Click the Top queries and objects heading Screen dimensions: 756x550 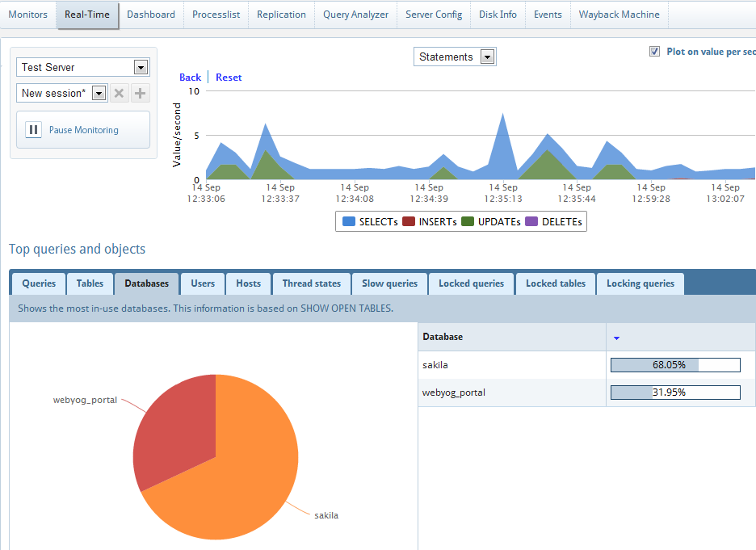point(78,250)
